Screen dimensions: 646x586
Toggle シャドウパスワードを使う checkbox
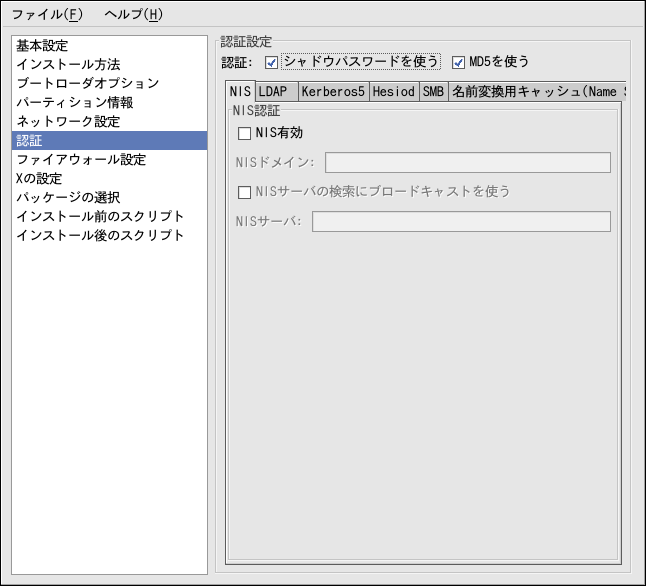(x=272, y=62)
